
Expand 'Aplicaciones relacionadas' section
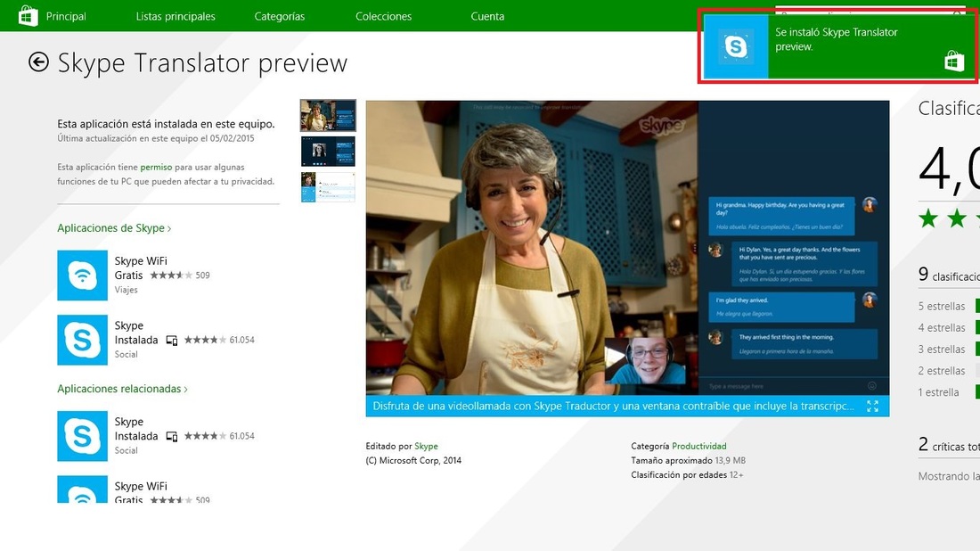(122, 389)
